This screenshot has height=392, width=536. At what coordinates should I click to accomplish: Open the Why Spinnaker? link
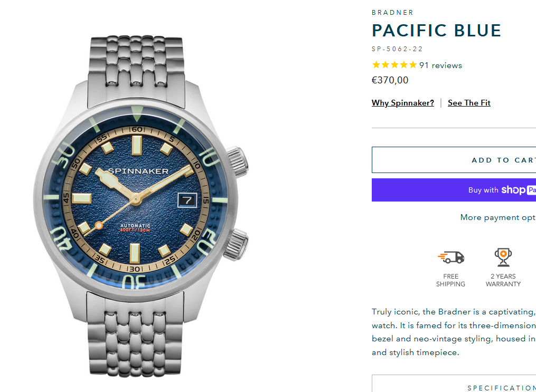coord(403,103)
